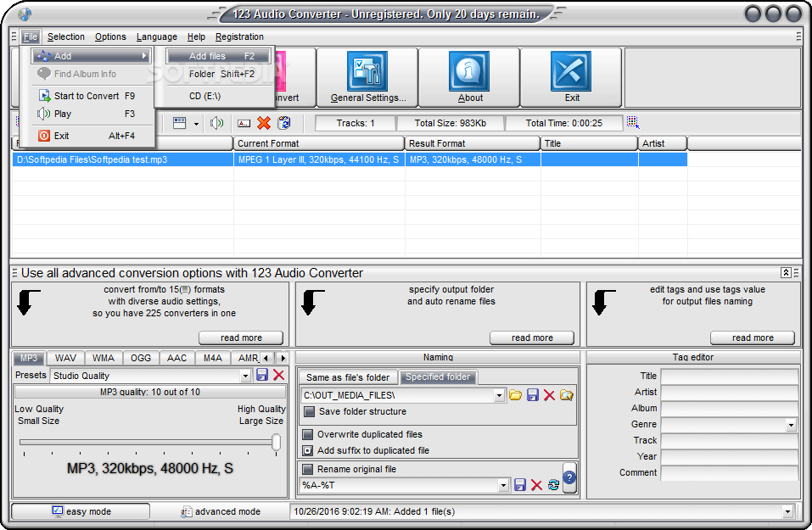Click the large Exit toolbar icon
This screenshot has width=812, height=530.
[571, 71]
